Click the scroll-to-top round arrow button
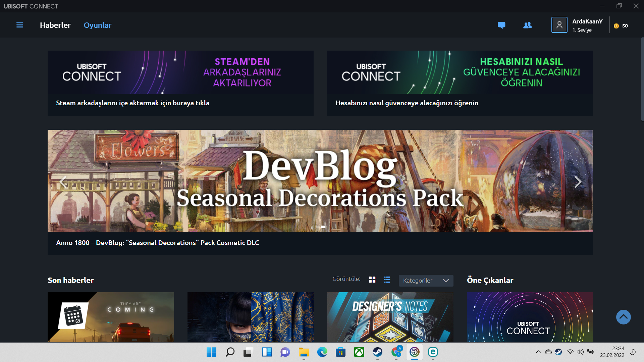 (623, 317)
